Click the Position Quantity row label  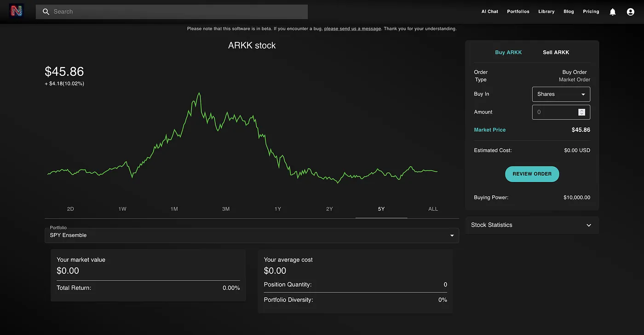click(x=287, y=284)
